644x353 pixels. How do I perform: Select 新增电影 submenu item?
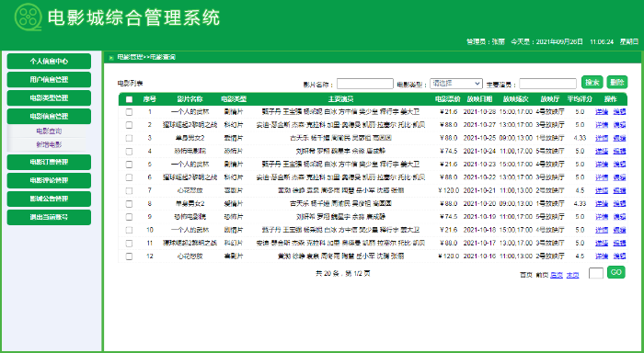(x=49, y=144)
